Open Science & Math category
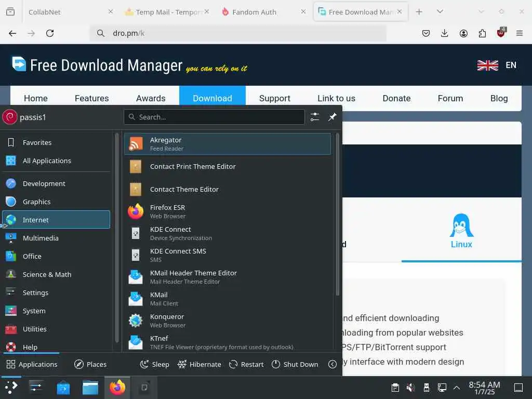This screenshot has width=532, height=399. 56,274
